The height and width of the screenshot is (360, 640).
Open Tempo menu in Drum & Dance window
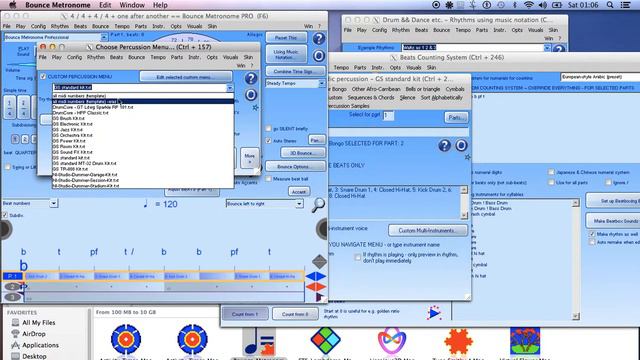[463, 30]
